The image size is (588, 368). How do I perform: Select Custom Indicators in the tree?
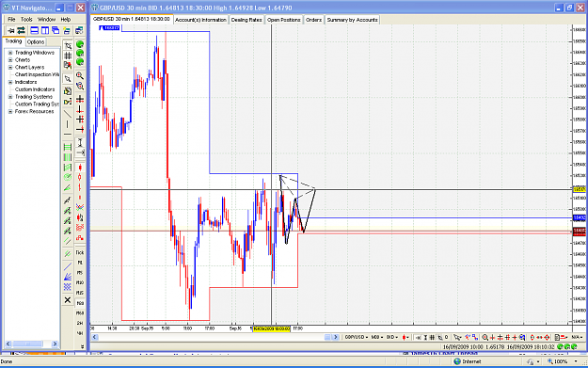(35, 89)
